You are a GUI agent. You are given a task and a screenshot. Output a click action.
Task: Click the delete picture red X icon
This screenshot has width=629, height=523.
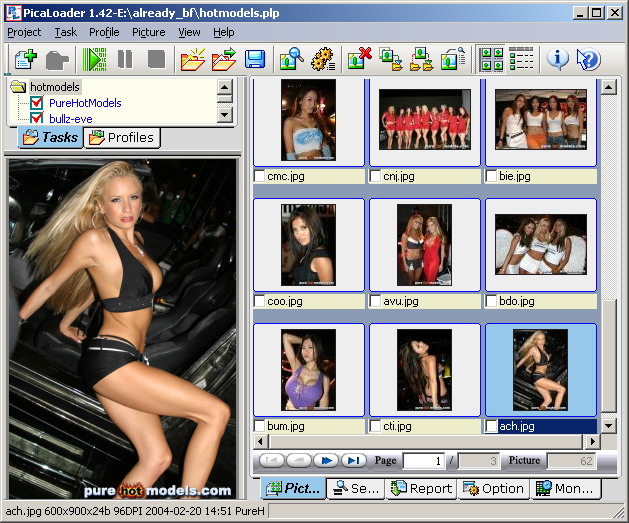click(359, 59)
